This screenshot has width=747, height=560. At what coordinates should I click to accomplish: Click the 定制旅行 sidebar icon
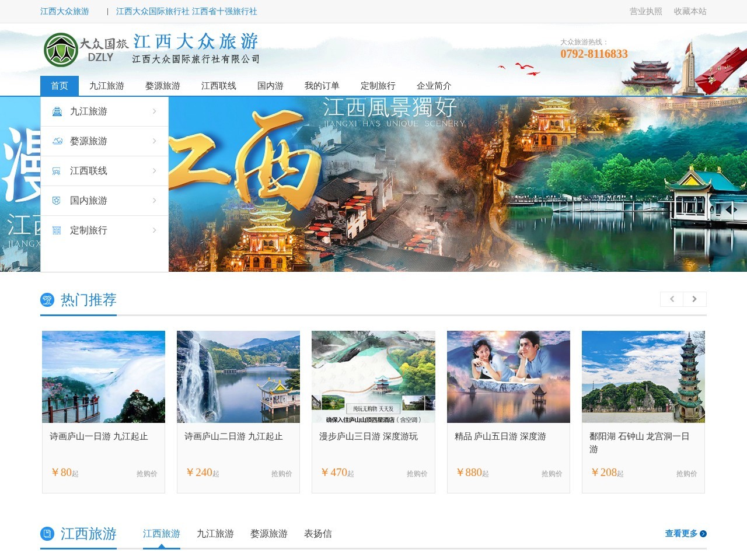click(56, 230)
